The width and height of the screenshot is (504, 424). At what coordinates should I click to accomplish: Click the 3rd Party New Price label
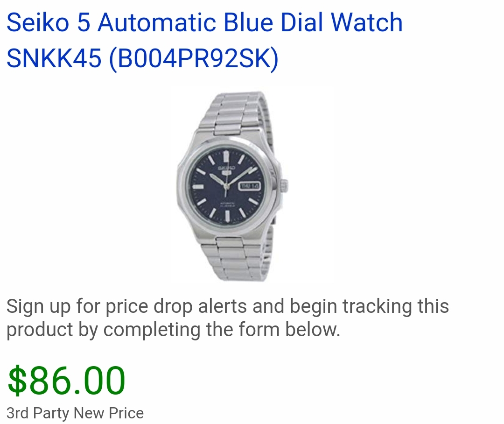[x=75, y=413]
